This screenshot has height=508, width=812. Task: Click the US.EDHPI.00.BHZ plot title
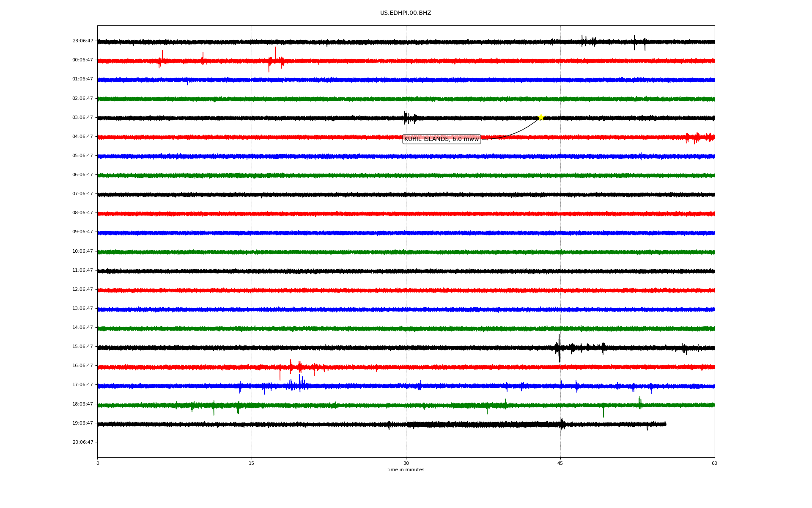(406, 13)
